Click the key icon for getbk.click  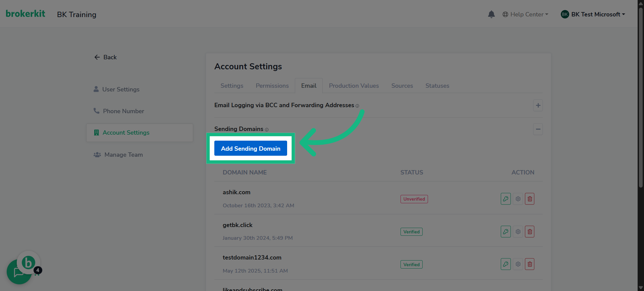[506, 232]
